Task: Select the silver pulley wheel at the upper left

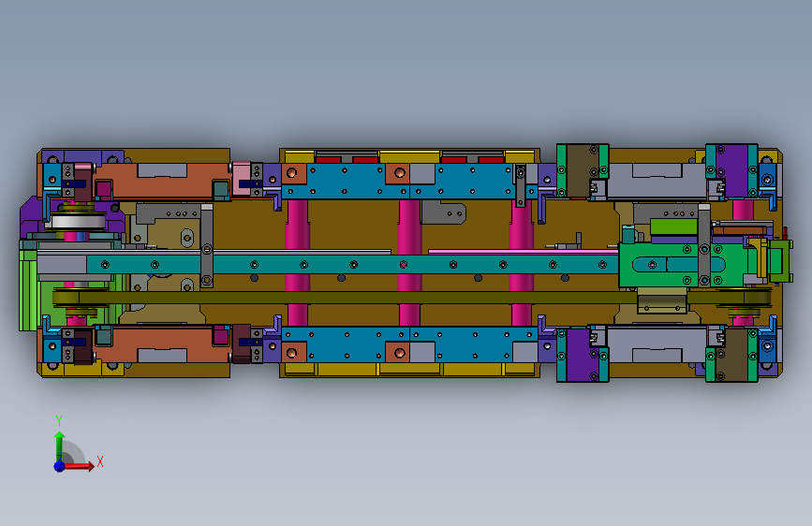Action: click(78, 222)
